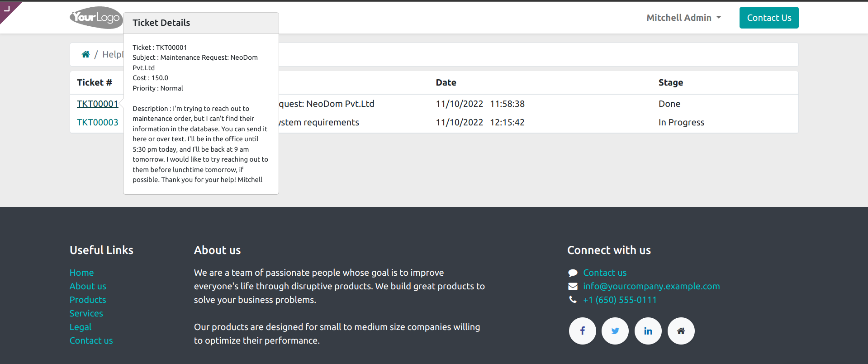
Task: Open ticket TKT00003 link
Action: coord(97,122)
